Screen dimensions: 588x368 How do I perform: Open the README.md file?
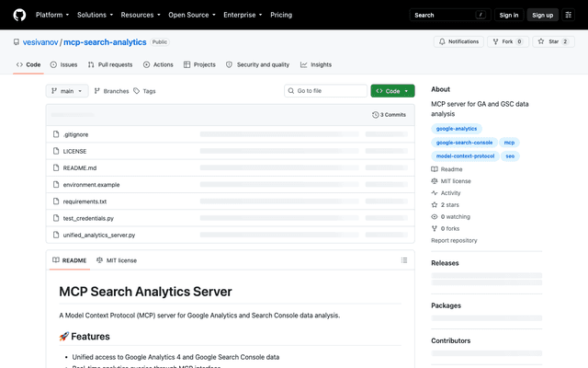click(80, 167)
